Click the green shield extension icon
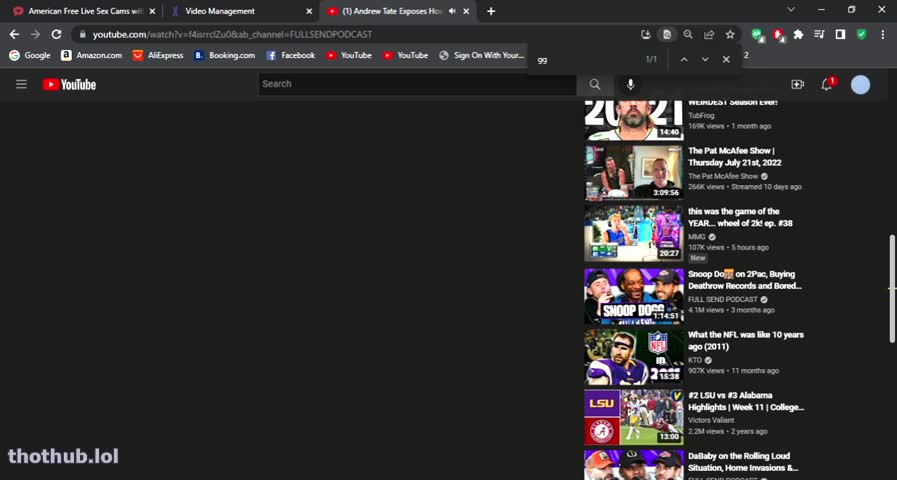The width and height of the screenshot is (897, 480). coord(862,34)
